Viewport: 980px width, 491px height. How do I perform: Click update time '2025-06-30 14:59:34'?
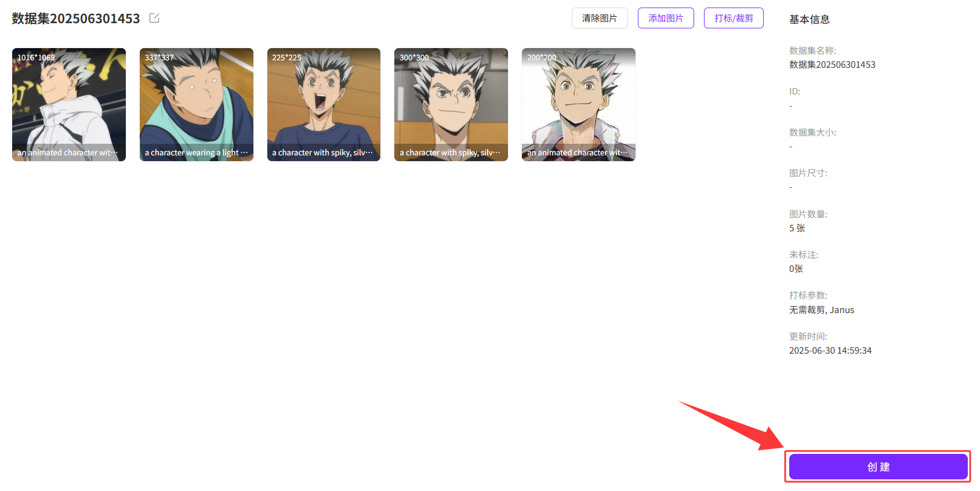pyautogui.click(x=830, y=350)
